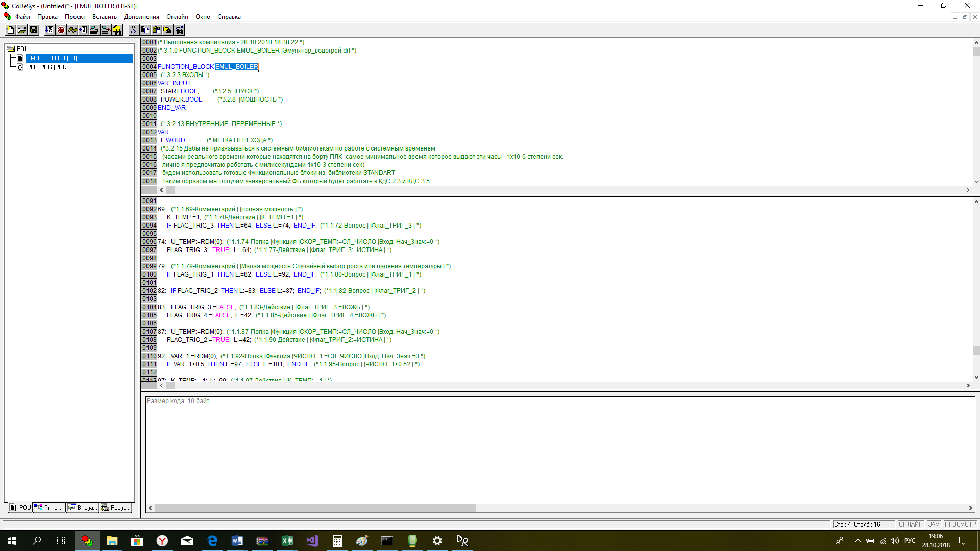Switch to the Ресур... tab
The image size is (980, 551).
(x=116, y=508)
